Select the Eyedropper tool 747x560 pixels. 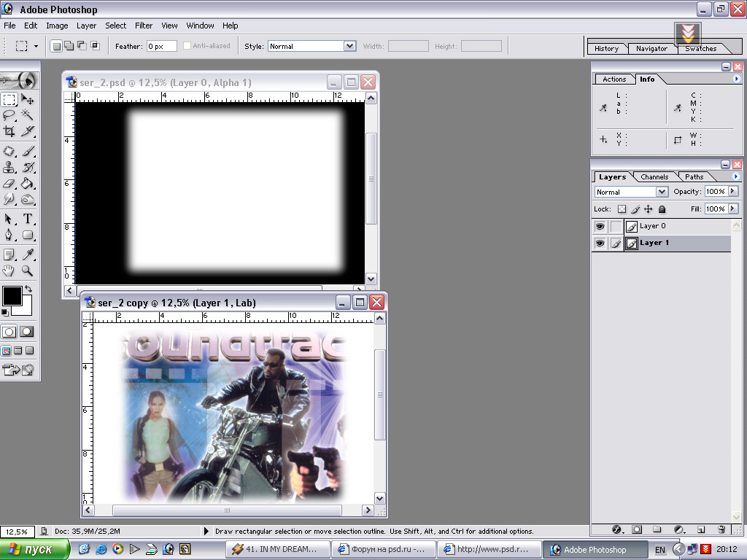click(x=27, y=254)
